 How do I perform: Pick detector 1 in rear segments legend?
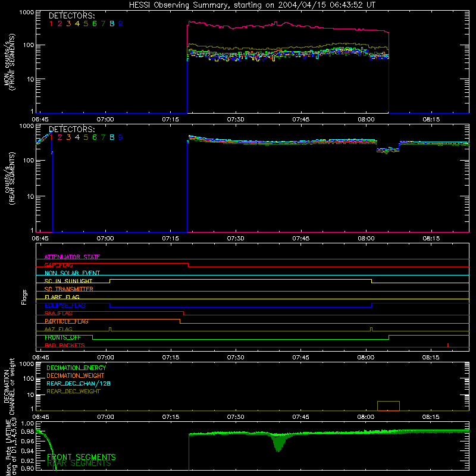click(x=51, y=137)
